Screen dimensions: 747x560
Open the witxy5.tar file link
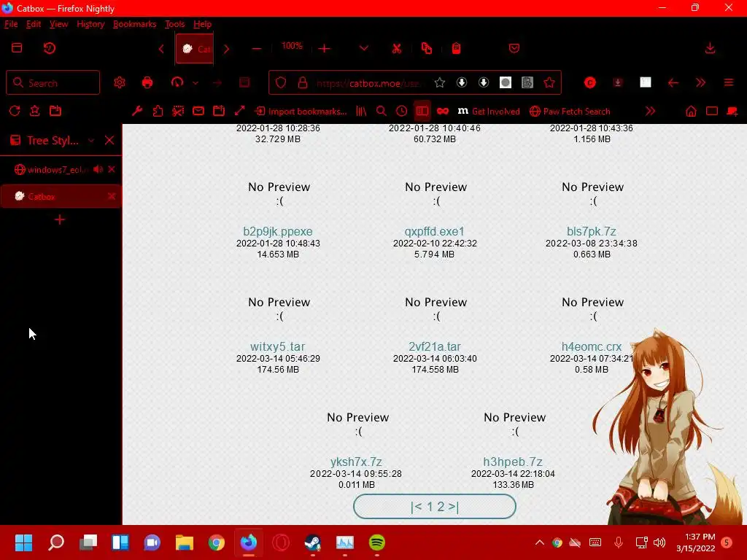tap(278, 346)
